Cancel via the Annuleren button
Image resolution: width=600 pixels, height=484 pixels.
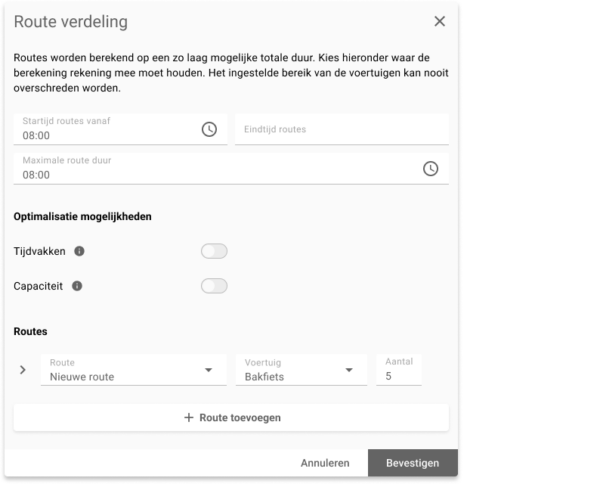click(x=325, y=463)
